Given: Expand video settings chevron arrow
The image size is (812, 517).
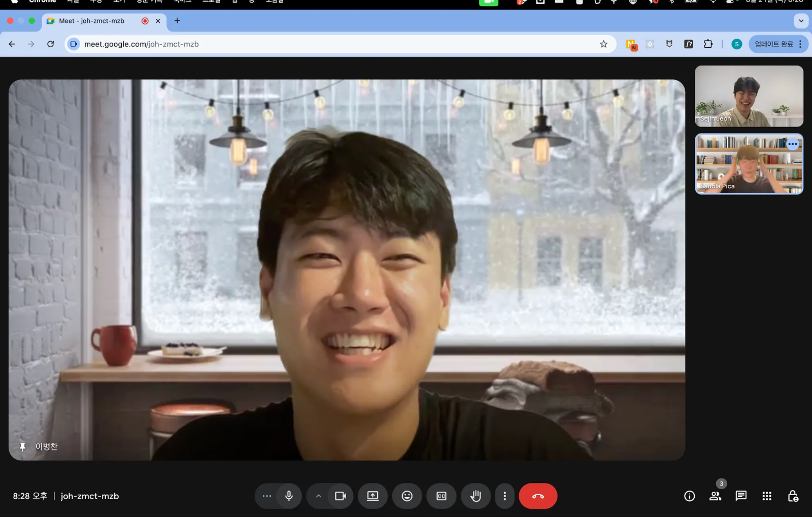Looking at the screenshot, I should (x=318, y=496).
